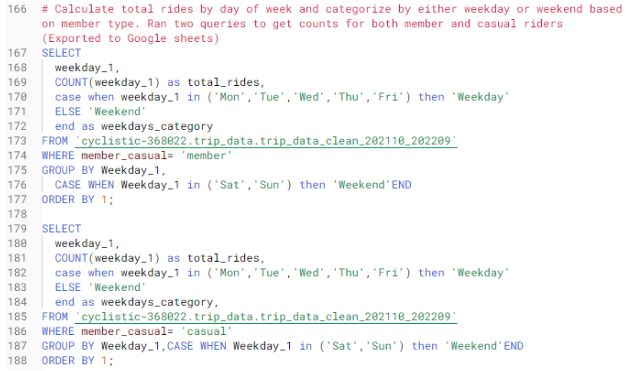
Task: Click line number 166 in the gutter
Action: point(17,9)
